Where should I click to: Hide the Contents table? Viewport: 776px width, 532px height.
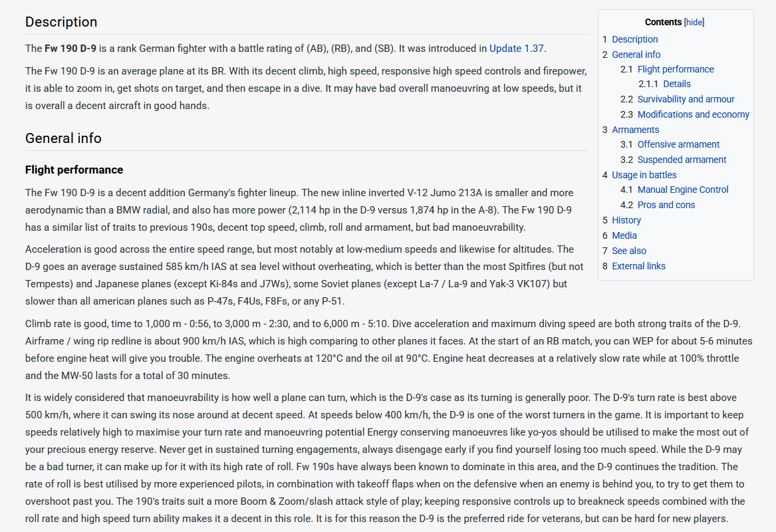[x=694, y=22]
